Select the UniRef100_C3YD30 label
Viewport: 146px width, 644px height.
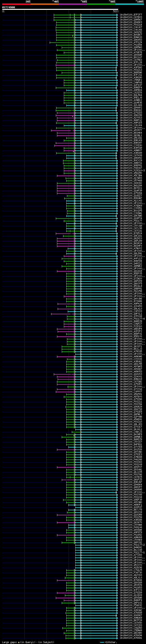[x=131, y=145]
